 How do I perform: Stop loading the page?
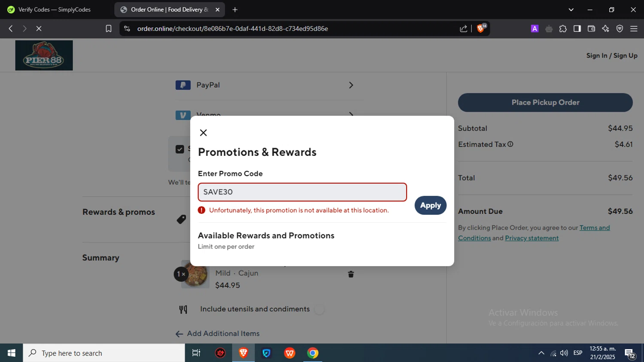pyautogui.click(x=39, y=28)
